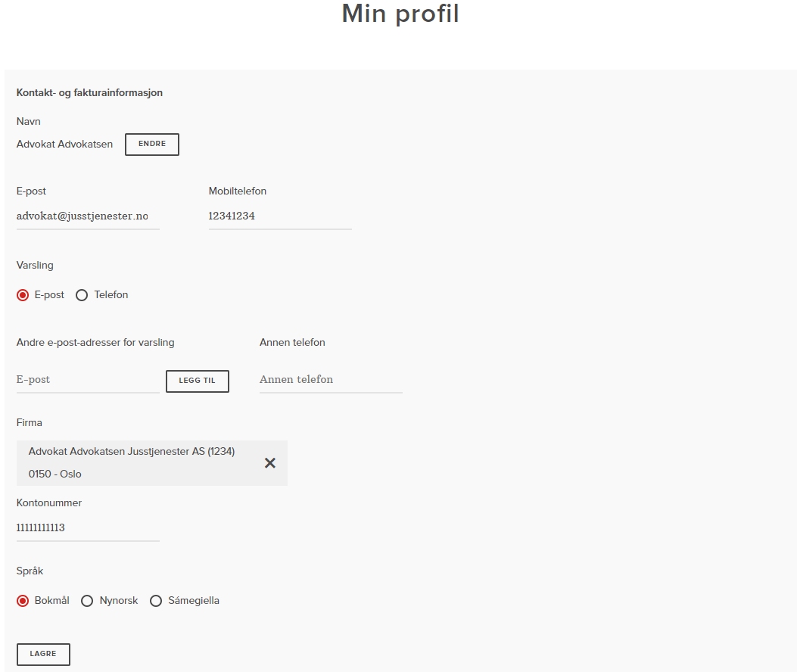Focus the E-post address field
The height and width of the screenshot is (672, 797).
[x=88, y=216]
